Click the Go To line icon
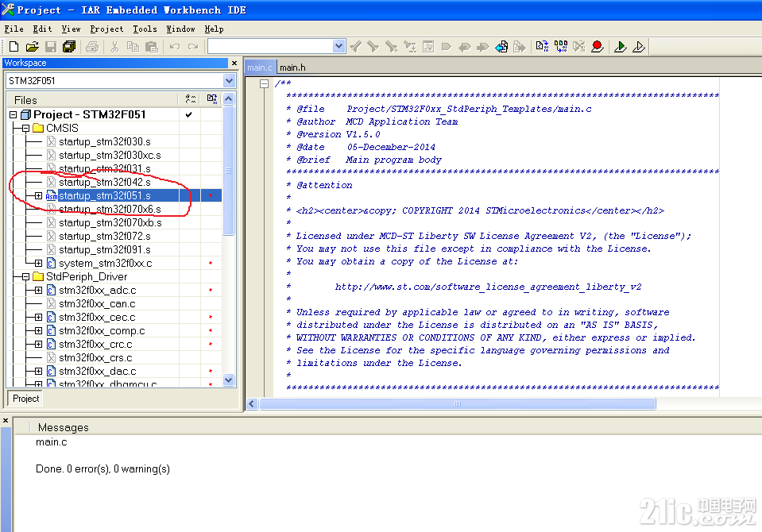 428,47
